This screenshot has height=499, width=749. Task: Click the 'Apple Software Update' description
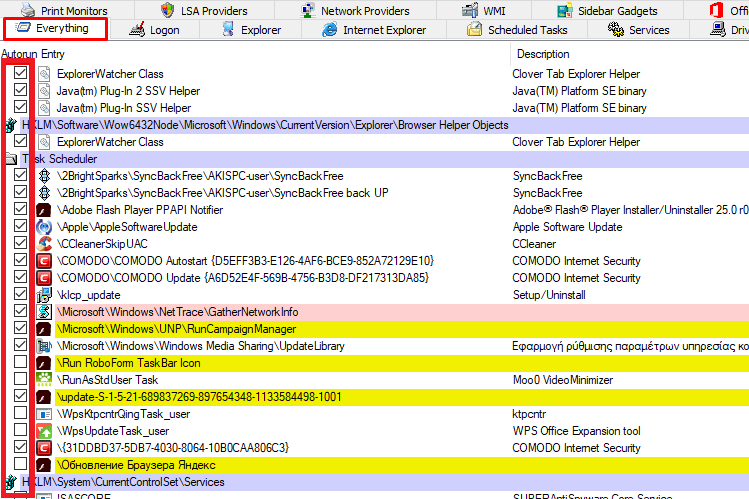point(567,227)
